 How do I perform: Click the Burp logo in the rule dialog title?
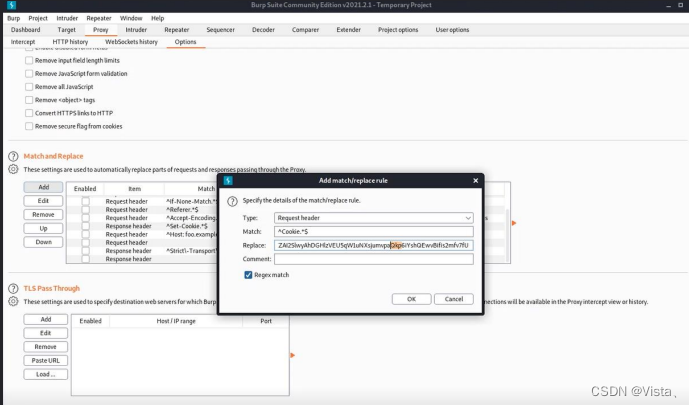click(x=228, y=181)
